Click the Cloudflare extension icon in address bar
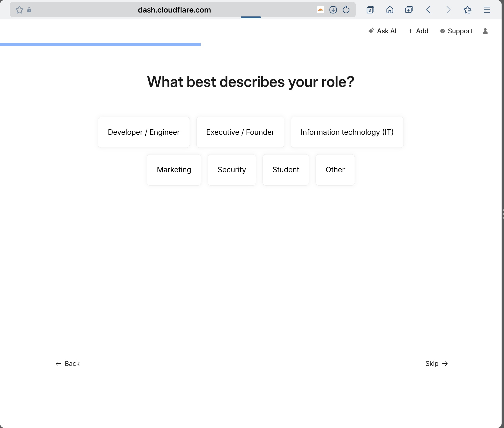 pyautogui.click(x=320, y=10)
